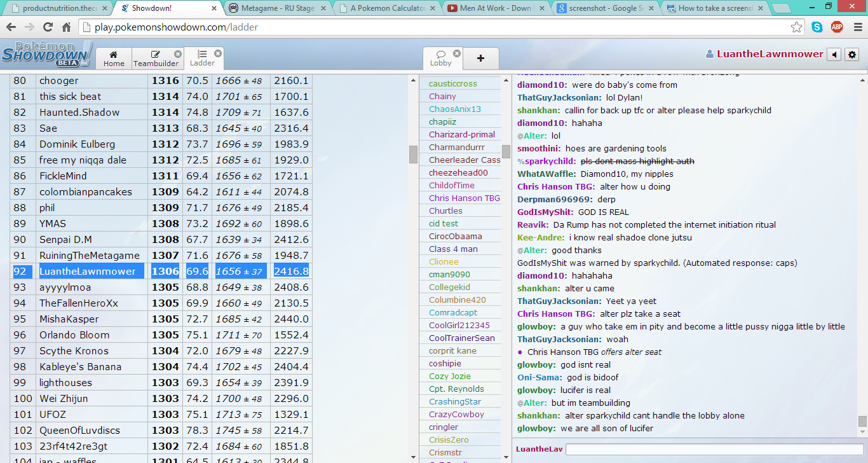Close the Lobby chat tab

[457, 53]
